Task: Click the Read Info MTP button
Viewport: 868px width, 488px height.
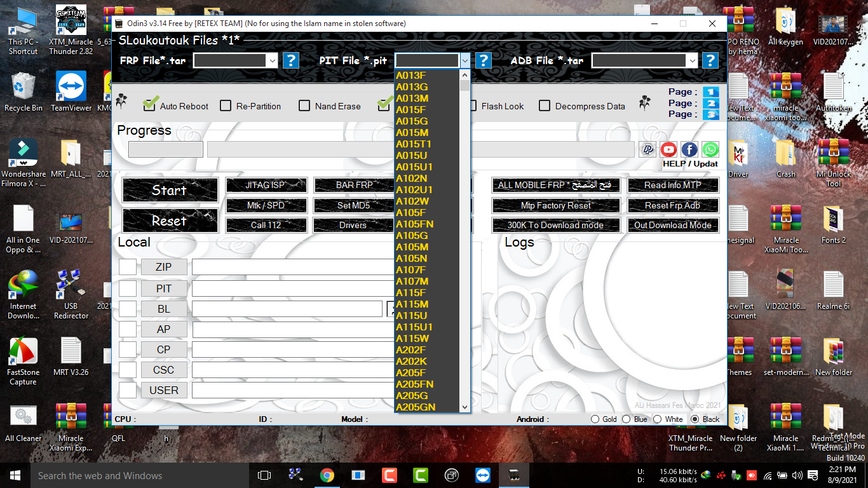Action: point(673,185)
